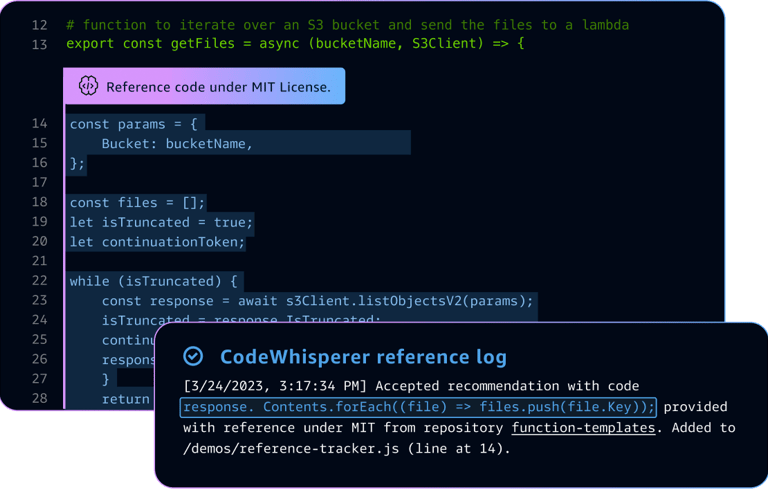Click the checkmark icon beside CodeWhisperer reference log

point(193,356)
